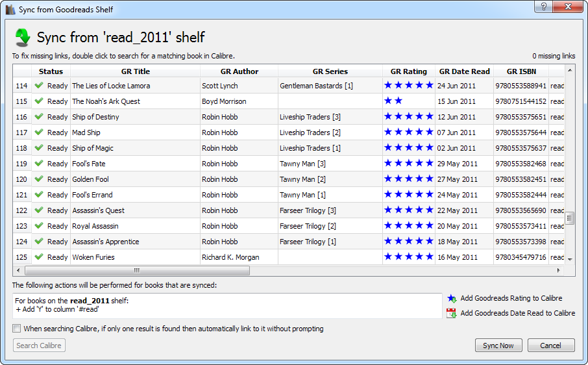Click the green checkmark for The Lies of Locke Lamora

click(x=39, y=86)
